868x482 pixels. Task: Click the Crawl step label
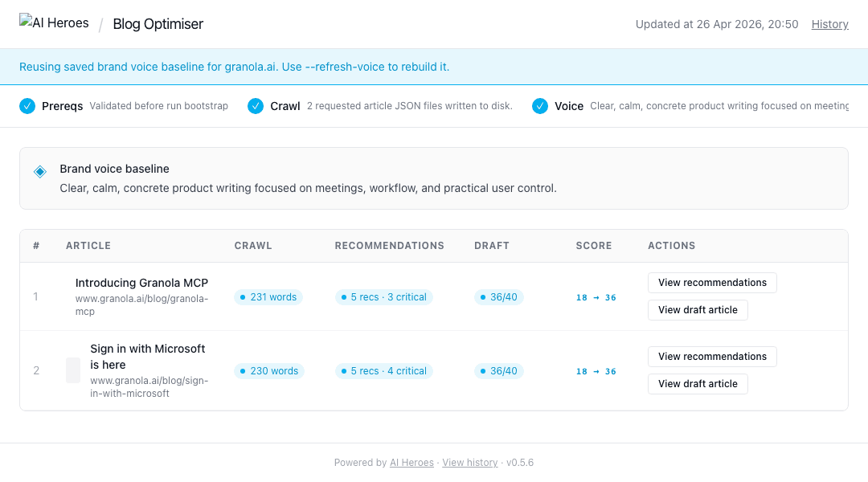coord(285,106)
